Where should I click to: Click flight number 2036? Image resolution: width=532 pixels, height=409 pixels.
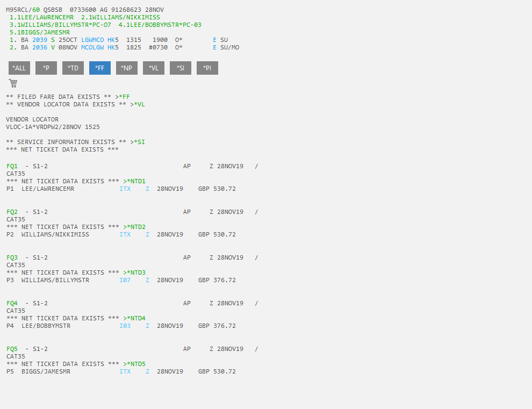(40, 47)
